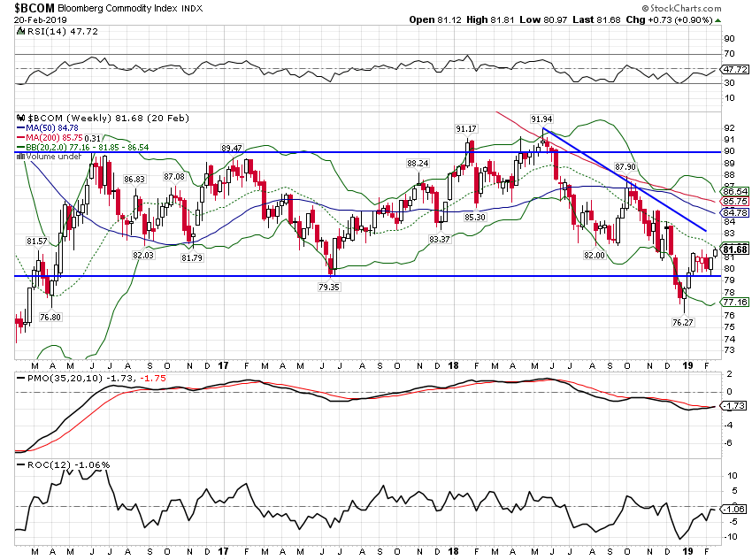The width and height of the screenshot is (752, 560).
Task: Click the bold 81.68 last-price axis tag
Action: (734, 249)
